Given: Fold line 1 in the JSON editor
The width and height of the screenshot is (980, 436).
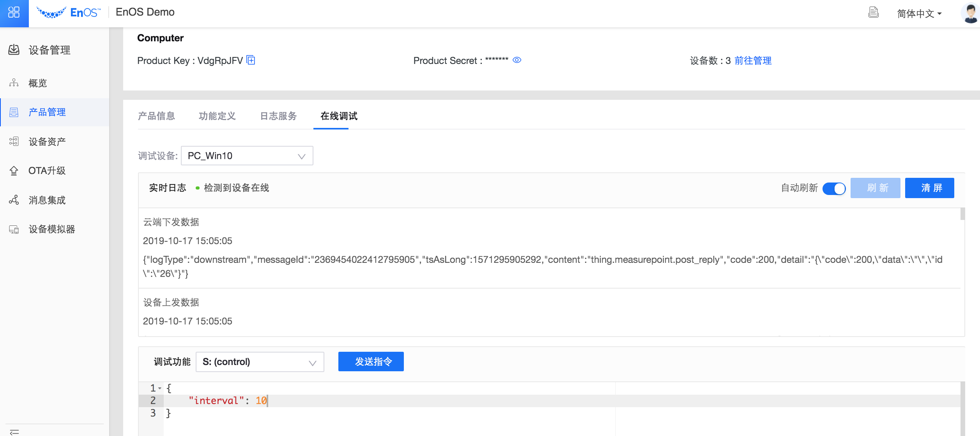Looking at the screenshot, I should click(160, 388).
